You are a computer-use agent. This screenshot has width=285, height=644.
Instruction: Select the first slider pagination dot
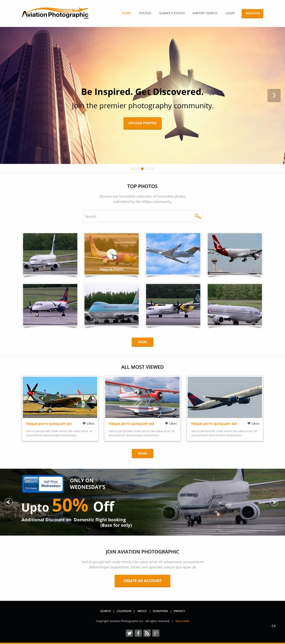point(132,169)
